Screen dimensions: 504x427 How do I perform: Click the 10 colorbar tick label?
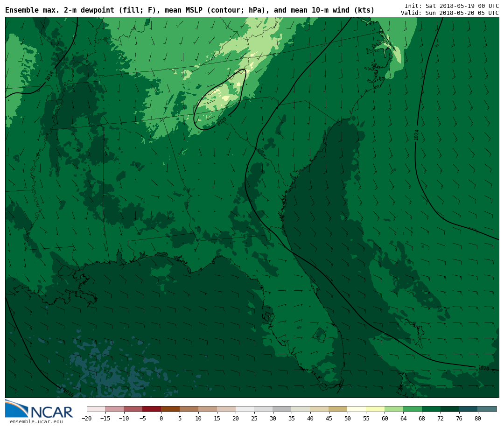pos(198,418)
